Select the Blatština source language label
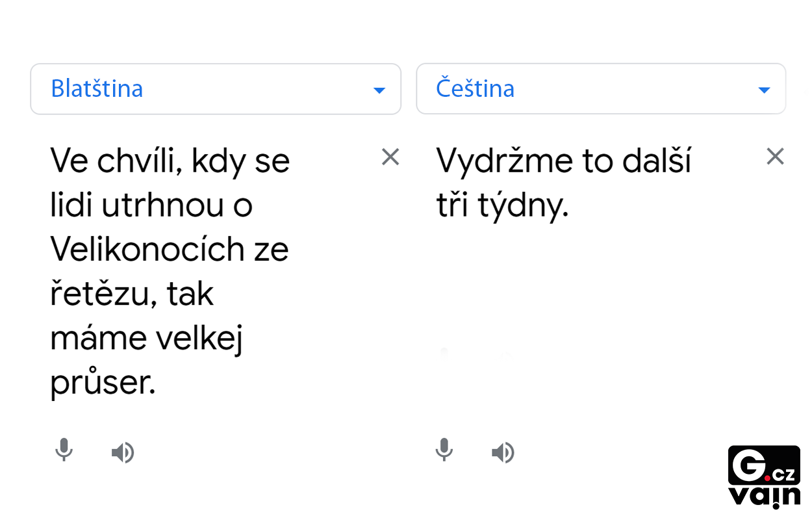The width and height of the screenshot is (812, 520). point(97,88)
